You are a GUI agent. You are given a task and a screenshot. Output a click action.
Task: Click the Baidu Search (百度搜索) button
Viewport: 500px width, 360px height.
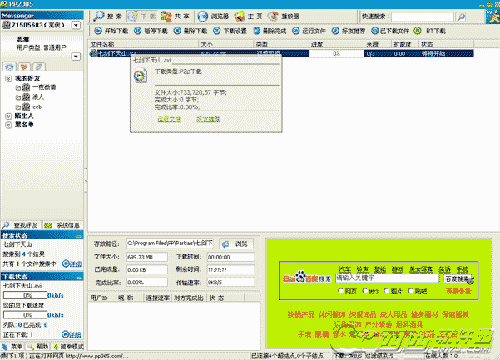(458, 279)
